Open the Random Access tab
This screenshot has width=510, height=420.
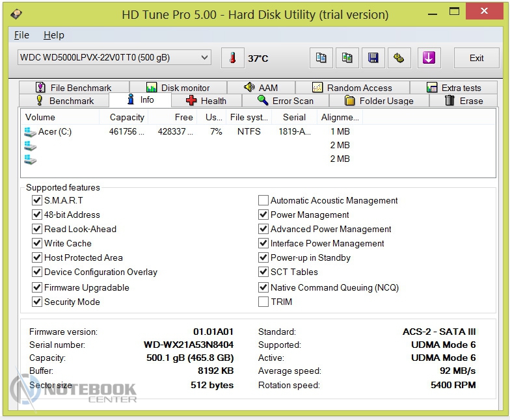(353, 87)
